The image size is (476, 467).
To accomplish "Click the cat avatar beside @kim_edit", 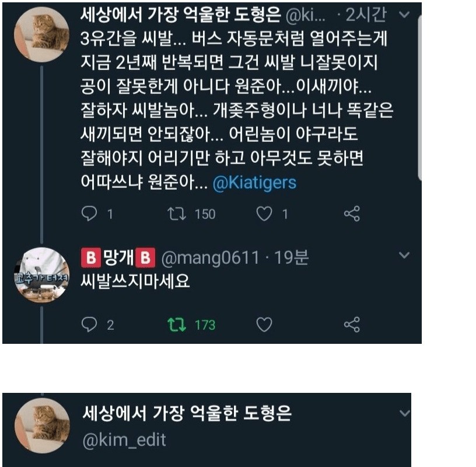I will 41,425.
